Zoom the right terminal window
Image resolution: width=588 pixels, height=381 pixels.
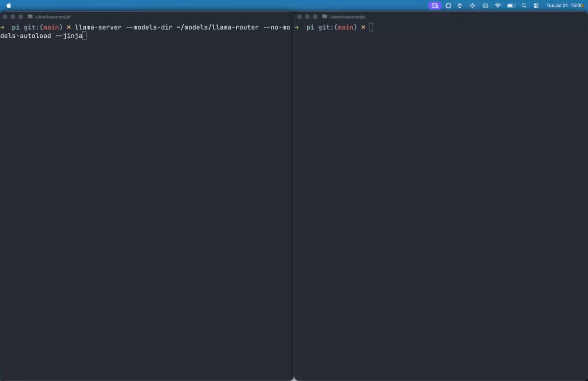pos(315,17)
